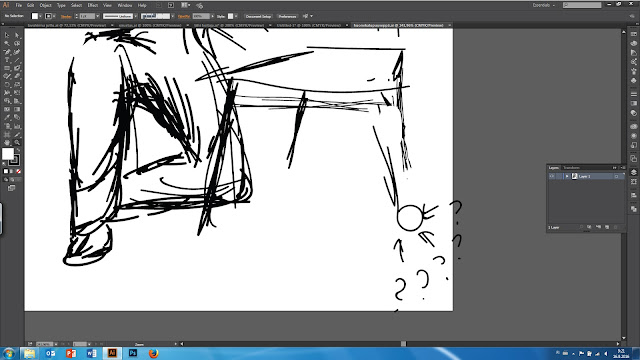
Task: Click Change Screen Mode icon
Action: pos(11,188)
